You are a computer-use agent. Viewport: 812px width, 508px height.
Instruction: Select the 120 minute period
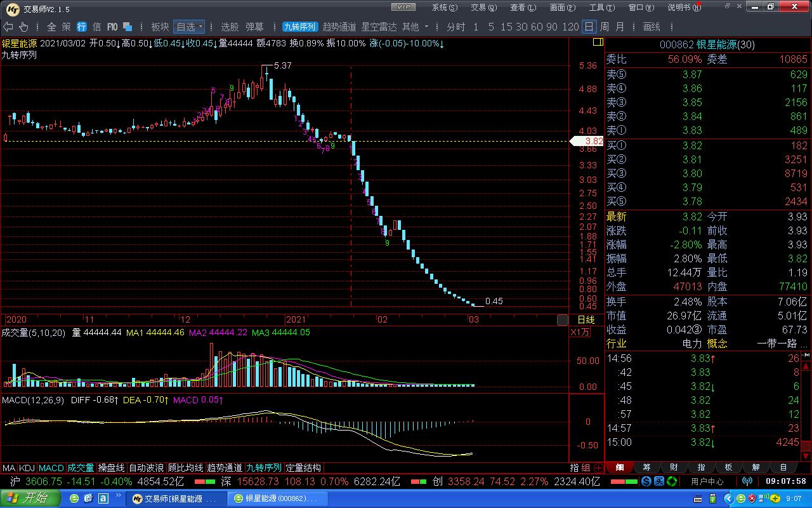[x=571, y=27]
